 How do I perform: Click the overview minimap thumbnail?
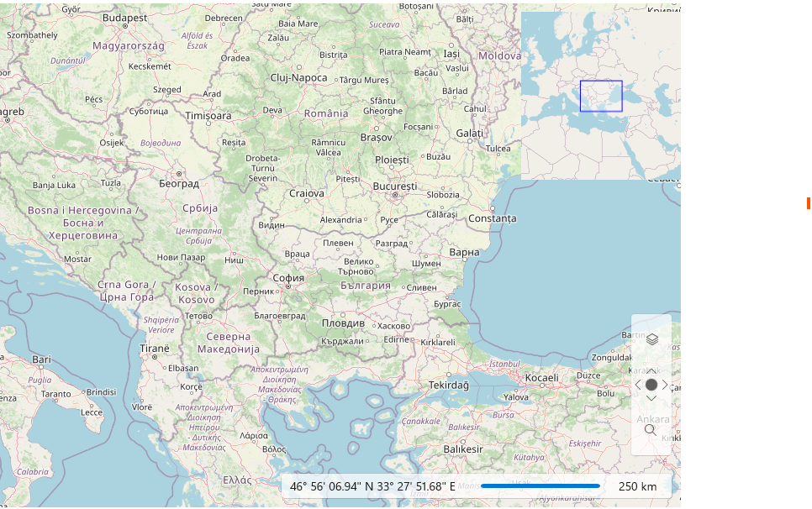[x=601, y=96]
